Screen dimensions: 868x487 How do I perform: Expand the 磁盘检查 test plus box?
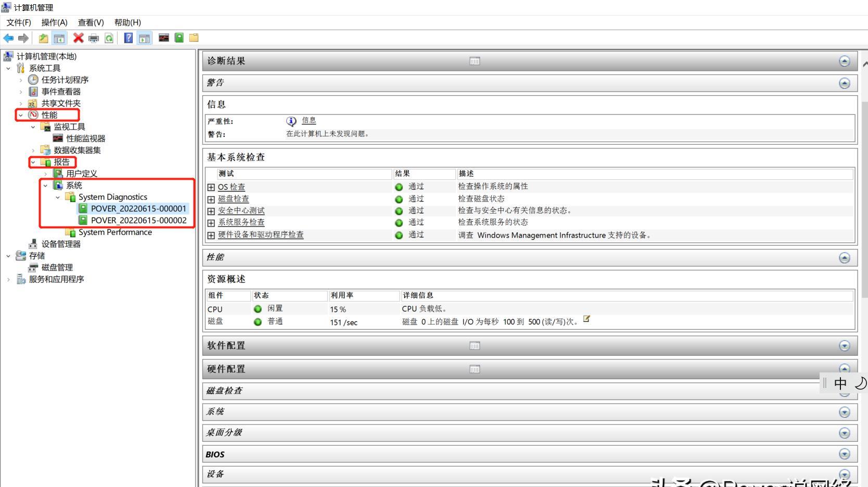(x=211, y=199)
